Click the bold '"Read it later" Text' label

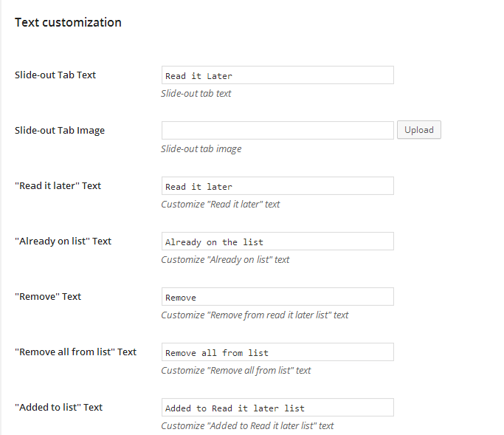58,185
